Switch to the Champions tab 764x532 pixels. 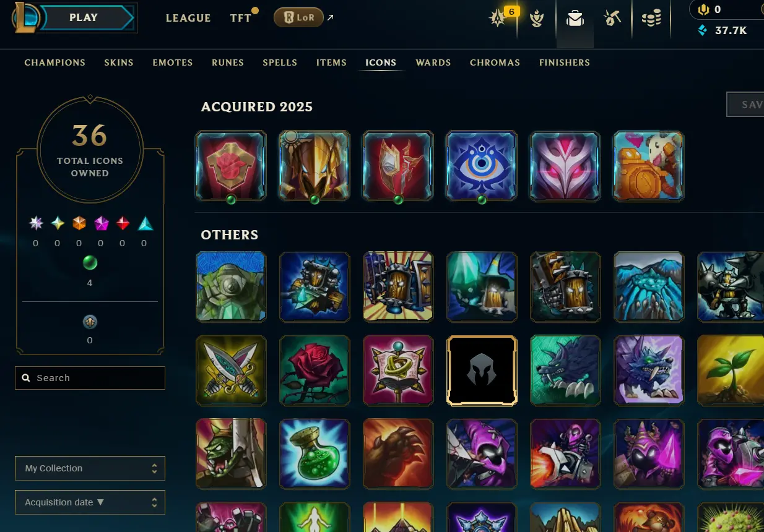tap(55, 62)
